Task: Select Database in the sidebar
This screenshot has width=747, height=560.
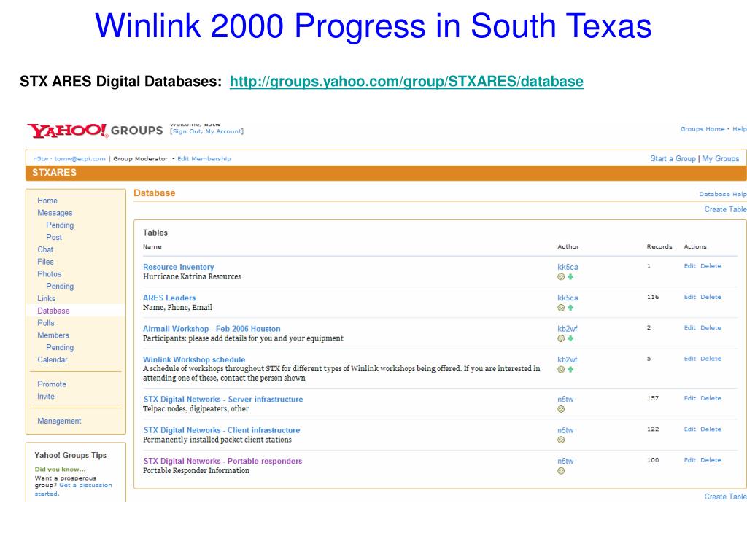Action: tap(53, 311)
